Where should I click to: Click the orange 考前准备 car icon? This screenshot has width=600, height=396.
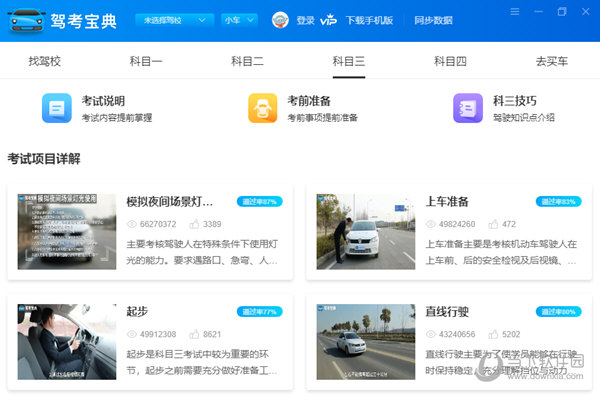point(262,108)
